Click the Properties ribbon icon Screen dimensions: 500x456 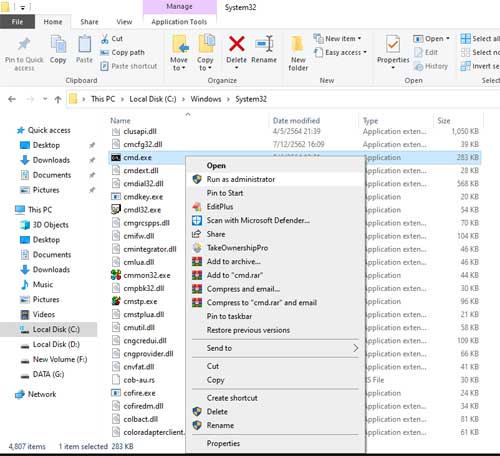coord(393,44)
